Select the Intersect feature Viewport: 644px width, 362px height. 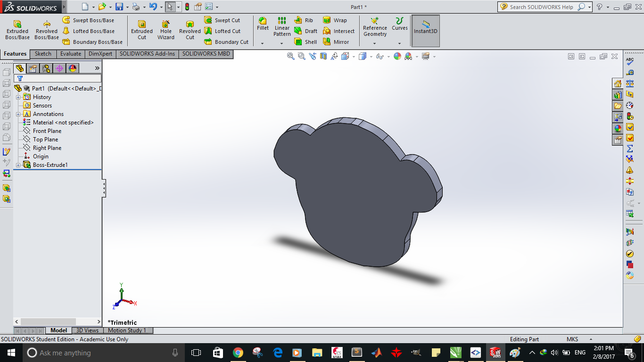pyautogui.click(x=339, y=31)
